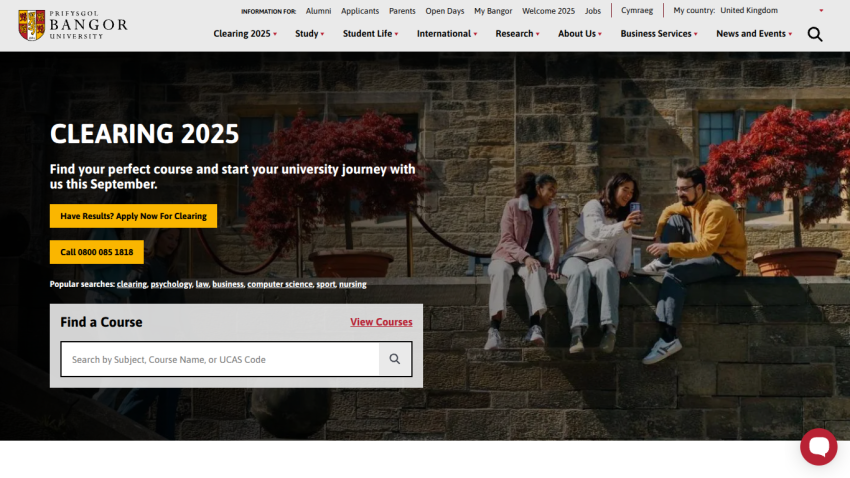850x478 pixels.
Task: Click Have Results? Apply Now For Clearing
Action: click(133, 216)
